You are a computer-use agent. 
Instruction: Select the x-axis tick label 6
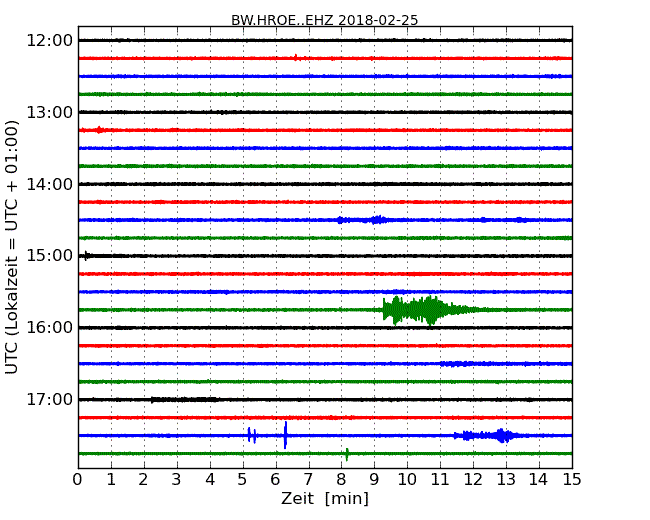click(x=275, y=480)
